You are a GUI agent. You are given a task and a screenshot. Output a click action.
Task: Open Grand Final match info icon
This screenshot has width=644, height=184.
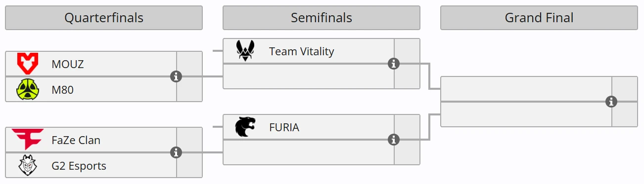point(611,102)
